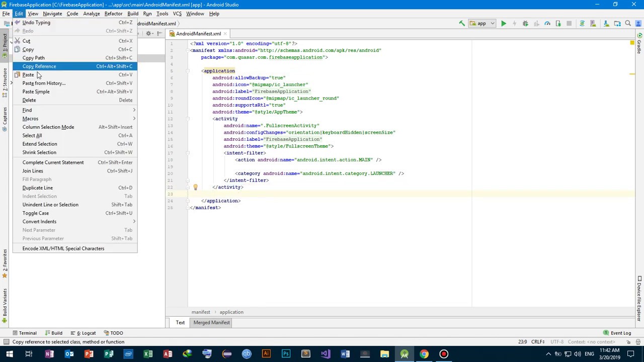Open the TODO tool window

pos(113,333)
